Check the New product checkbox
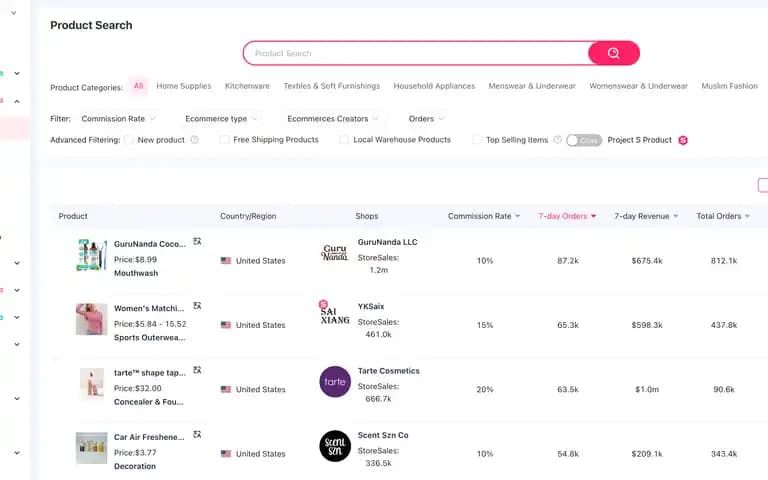The width and height of the screenshot is (768, 480). pos(129,140)
